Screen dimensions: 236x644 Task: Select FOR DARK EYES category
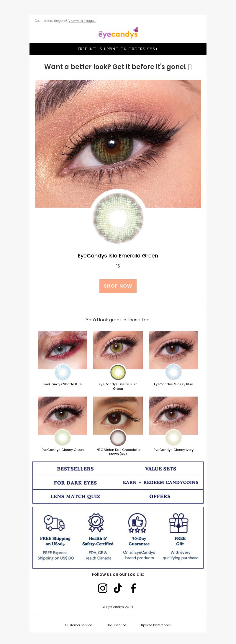coord(76,483)
